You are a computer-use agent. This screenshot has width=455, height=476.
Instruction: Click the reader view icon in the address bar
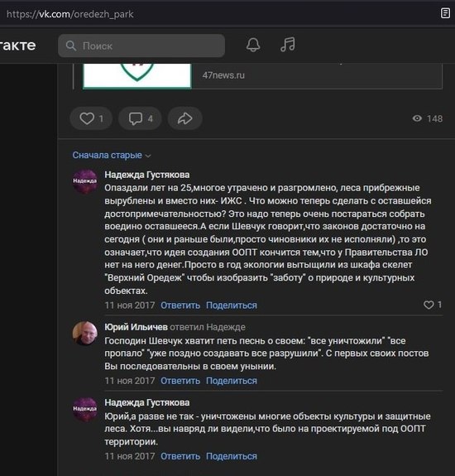[445, 13]
